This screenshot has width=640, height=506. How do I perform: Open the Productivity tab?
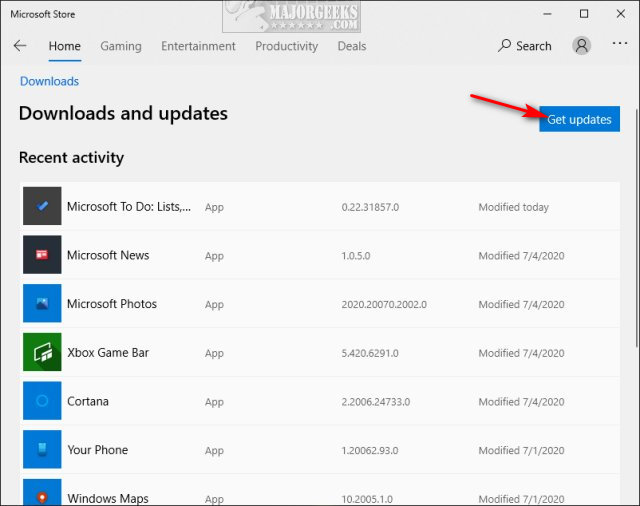pos(287,46)
